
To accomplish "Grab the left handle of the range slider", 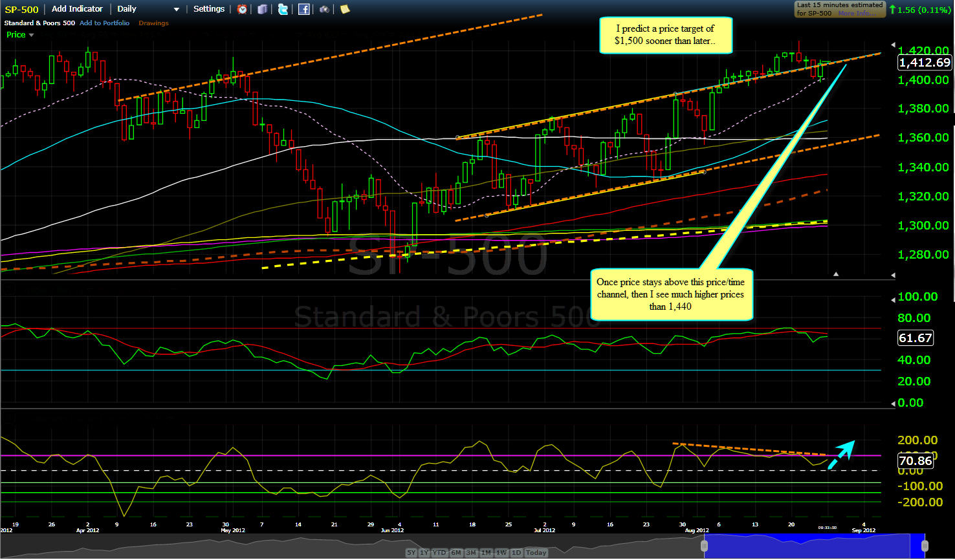I will (705, 546).
